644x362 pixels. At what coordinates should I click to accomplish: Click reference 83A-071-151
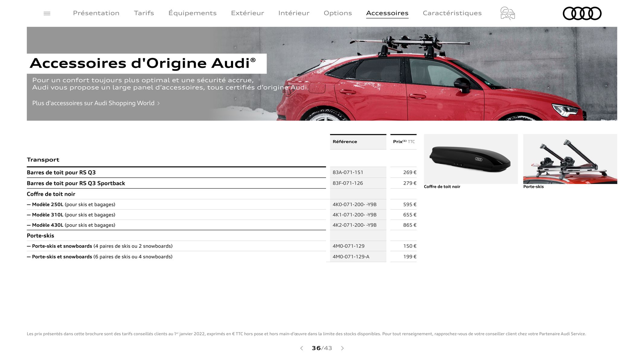(348, 173)
